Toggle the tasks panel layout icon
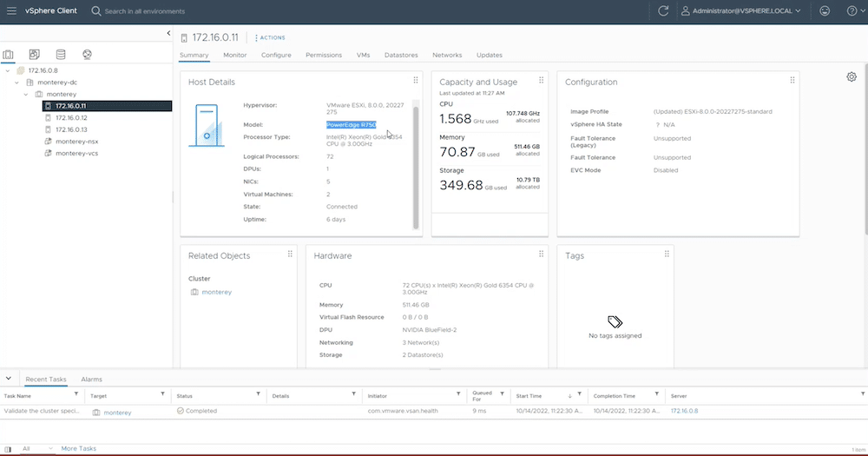 tap(8, 449)
